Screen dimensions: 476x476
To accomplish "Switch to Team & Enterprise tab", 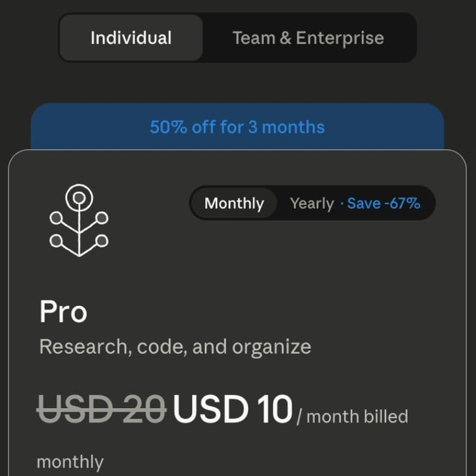I will point(308,37).
